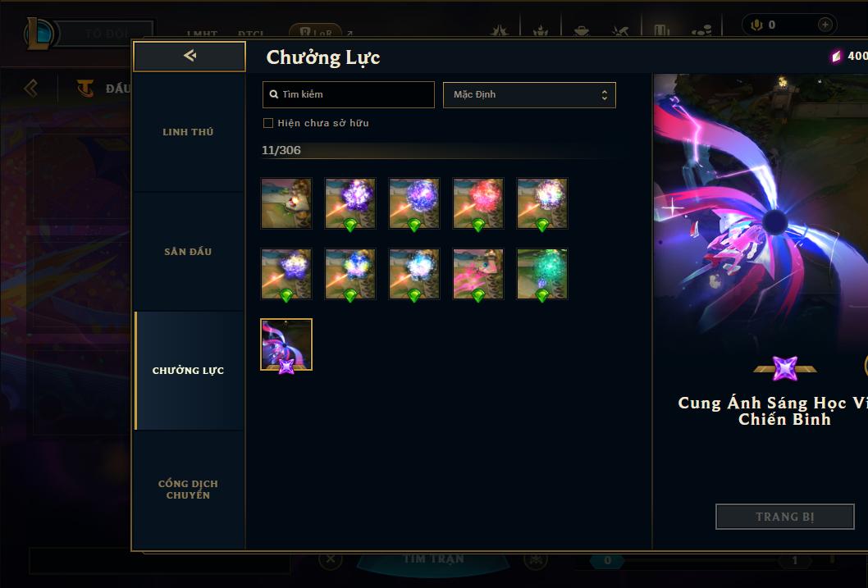Screen dimensions: 868x588
Task: Click the plus icon beside currency counter
Action: 825,25
